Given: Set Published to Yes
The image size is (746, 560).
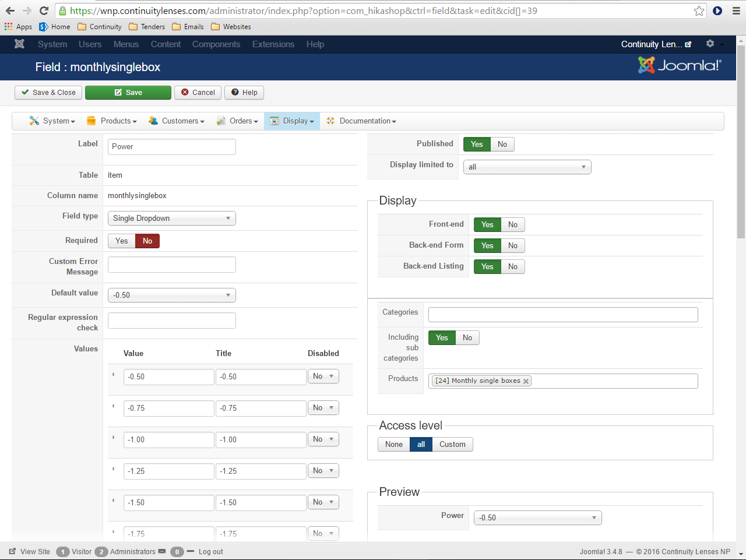Looking at the screenshot, I should [477, 144].
